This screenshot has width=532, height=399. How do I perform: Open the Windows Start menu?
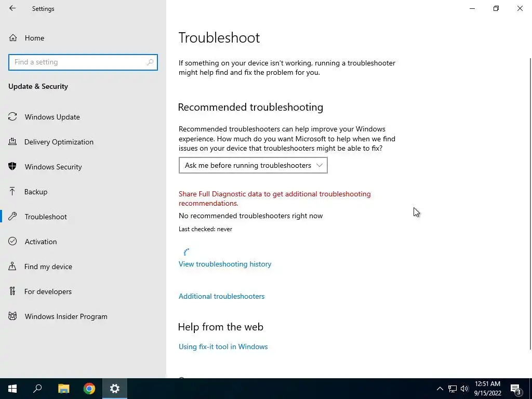click(12, 389)
